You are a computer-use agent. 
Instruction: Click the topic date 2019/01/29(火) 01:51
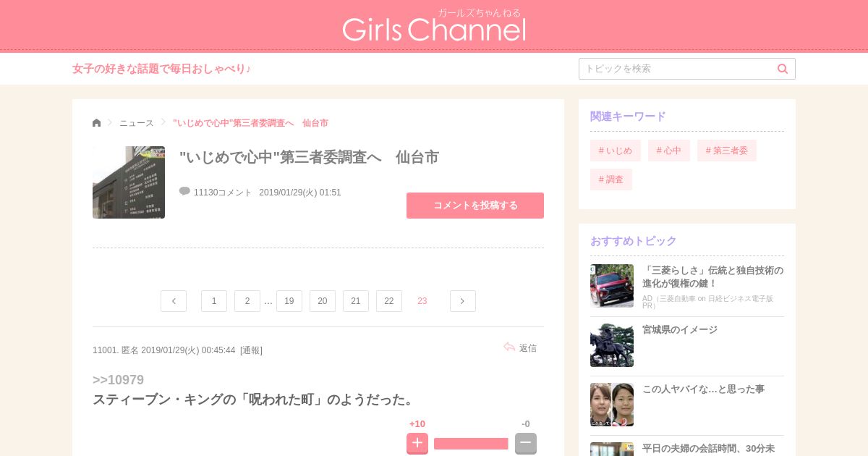tap(300, 193)
